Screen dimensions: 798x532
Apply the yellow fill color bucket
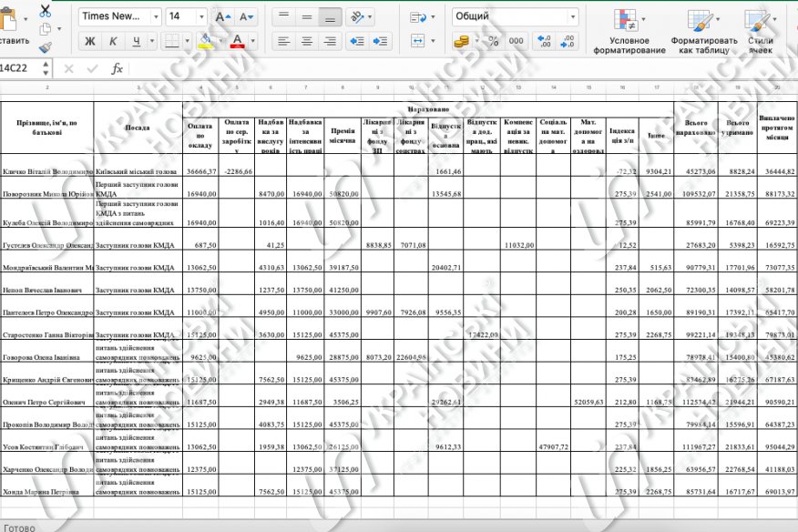click(x=205, y=41)
